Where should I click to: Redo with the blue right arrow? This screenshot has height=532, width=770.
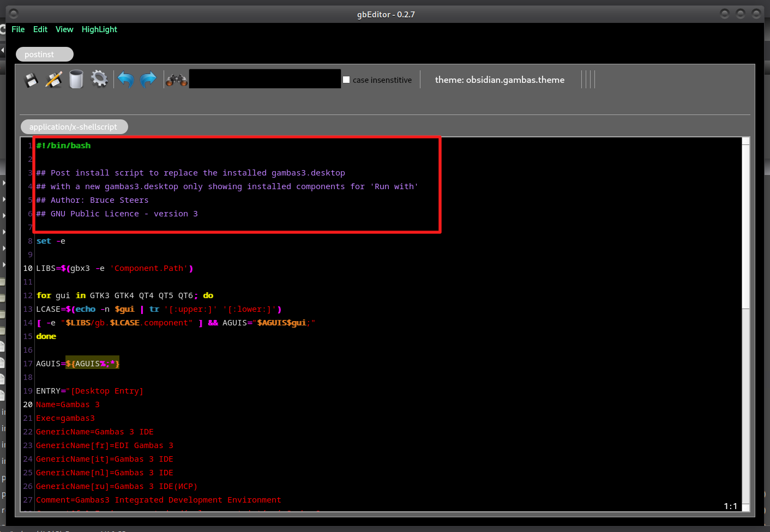[148, 80]
